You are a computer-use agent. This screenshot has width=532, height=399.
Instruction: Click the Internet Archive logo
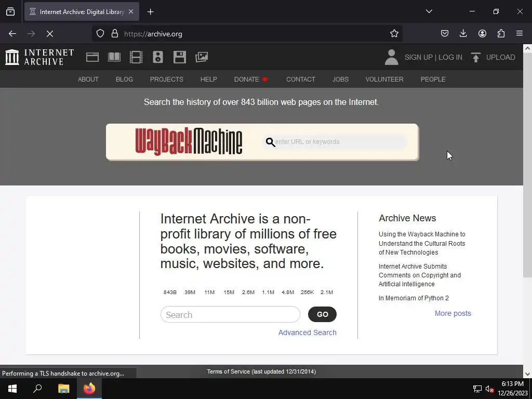(39, 57)
